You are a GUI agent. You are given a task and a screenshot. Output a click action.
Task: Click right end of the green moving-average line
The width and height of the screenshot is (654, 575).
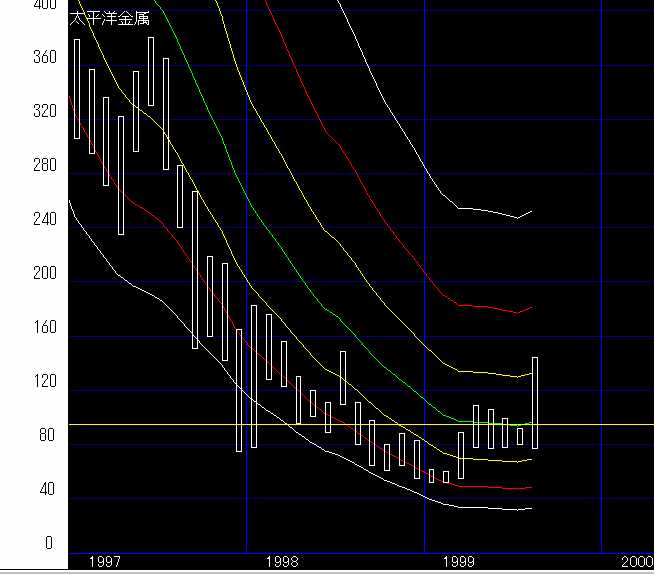point(531,423)
